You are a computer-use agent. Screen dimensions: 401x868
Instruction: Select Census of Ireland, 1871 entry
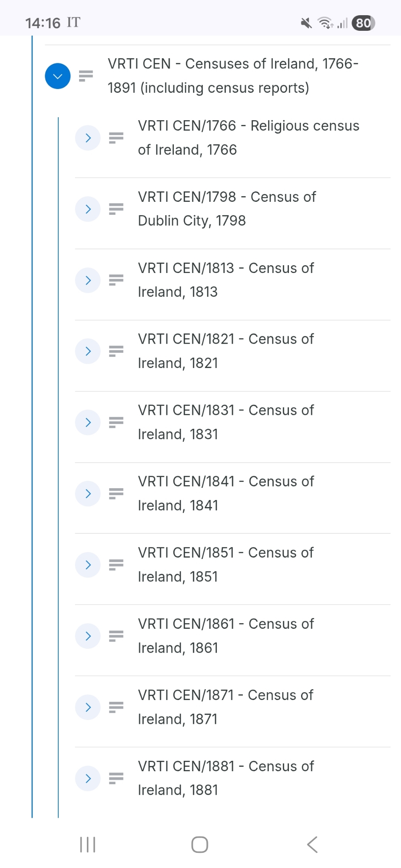(x=225, y=707)
